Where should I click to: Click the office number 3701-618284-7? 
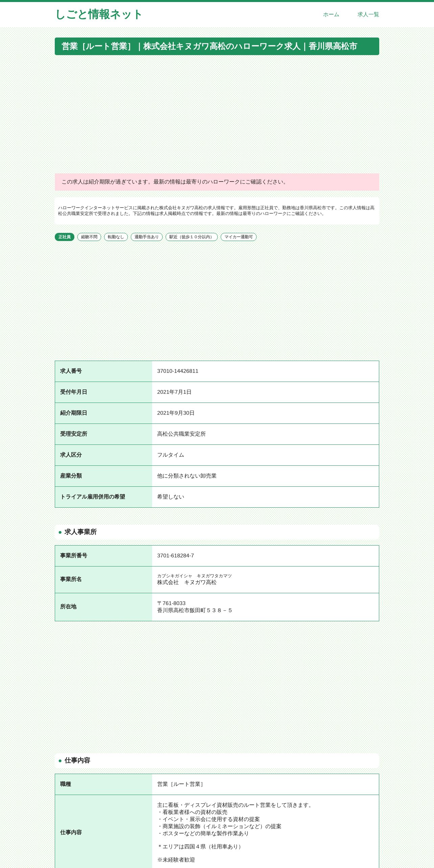[175, 556]
